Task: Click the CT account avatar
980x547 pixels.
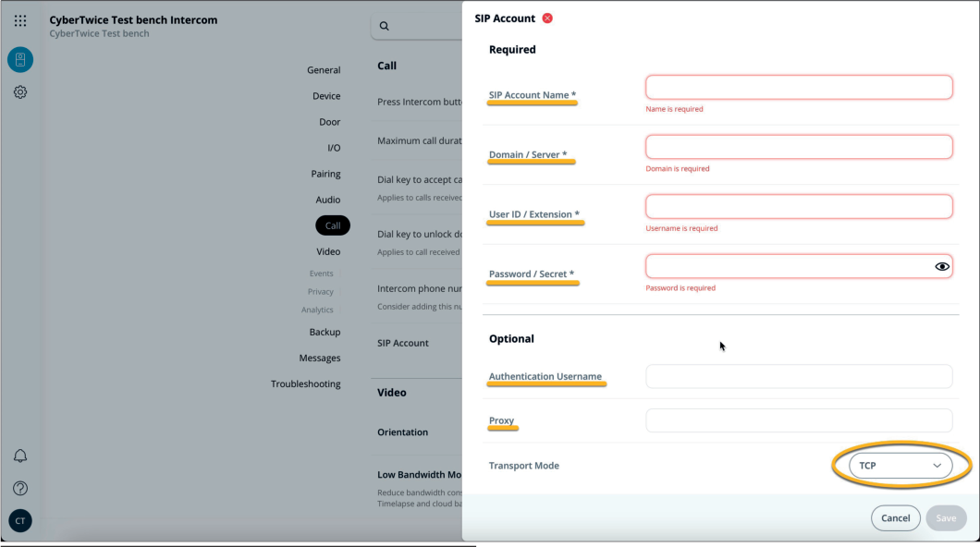Action: pyautogui.click(x=19, y=520)
